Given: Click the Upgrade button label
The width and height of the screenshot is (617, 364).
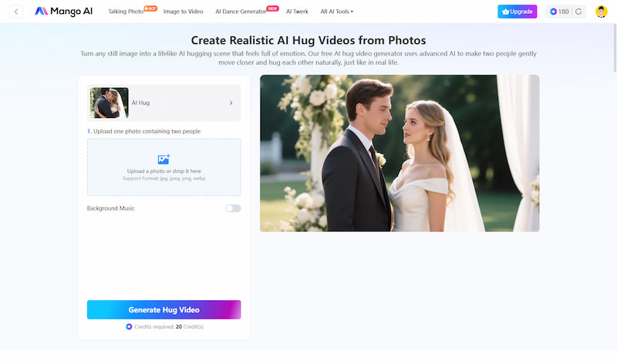Looking at the screenshot, I should pos(522,12).
